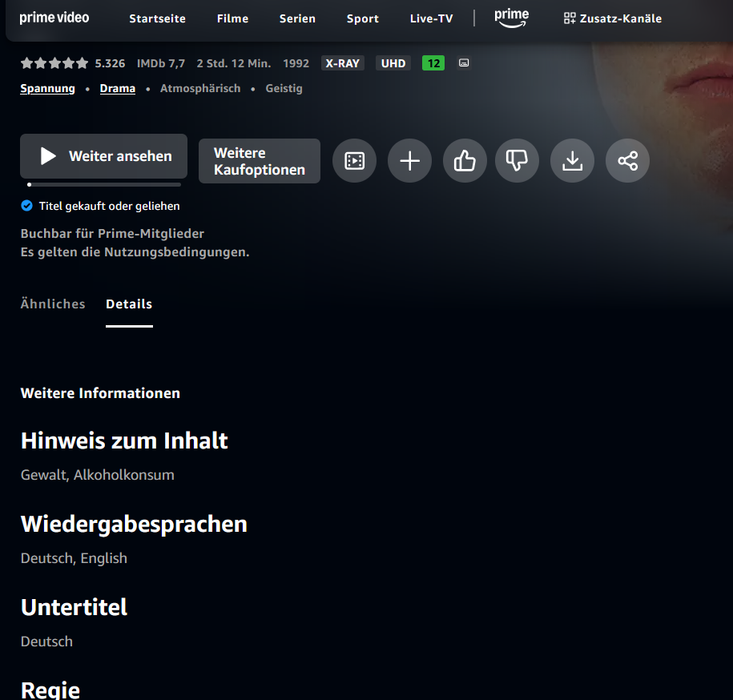This screenshot has height=700, width=733.
Task: Switch to the Ähnliches tab
Action: pyautogui.click(x=53, y=304)
